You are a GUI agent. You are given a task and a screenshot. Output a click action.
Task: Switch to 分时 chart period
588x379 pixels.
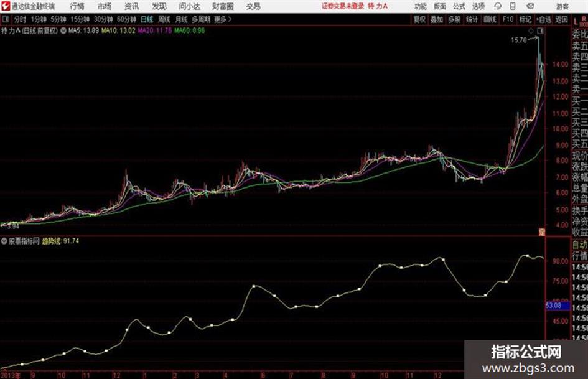(x=21, y=19)
